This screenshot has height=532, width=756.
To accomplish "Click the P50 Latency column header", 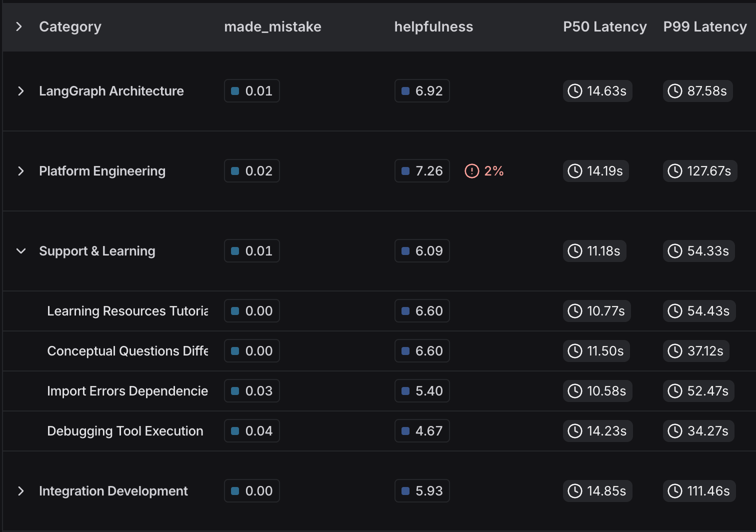I will (x=604, y=26).
